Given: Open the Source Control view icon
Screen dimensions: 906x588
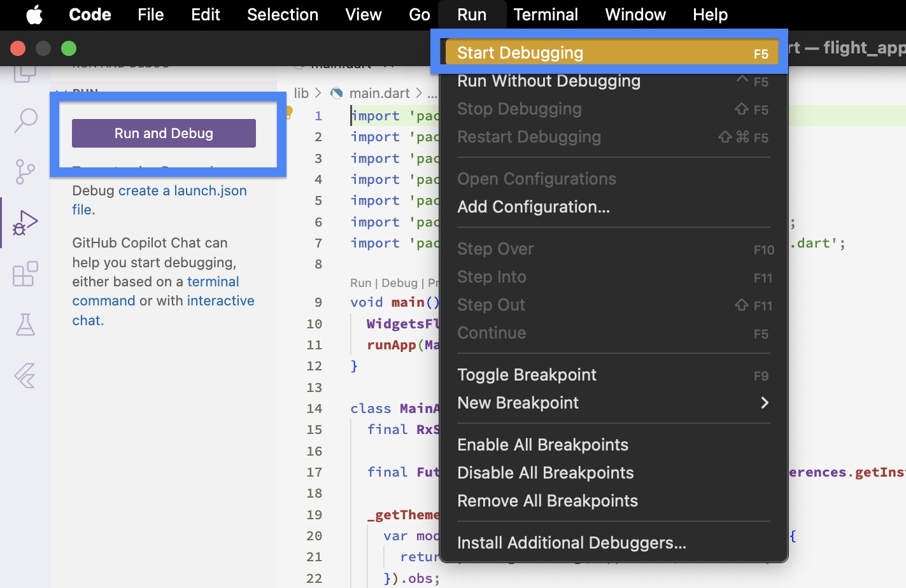Looking at the screenshot, I should pyautogui.click(x=25, y=171).
